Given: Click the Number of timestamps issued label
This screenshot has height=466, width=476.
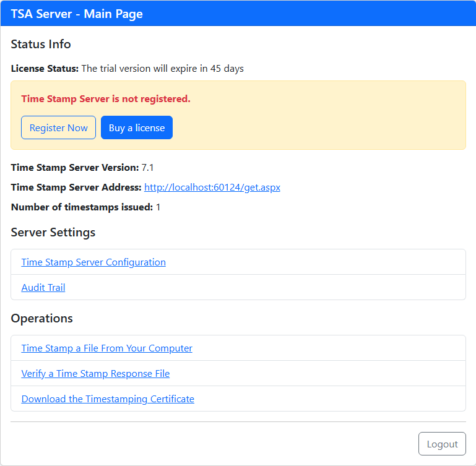Looking at the screenshot, I should pos(82,207).
